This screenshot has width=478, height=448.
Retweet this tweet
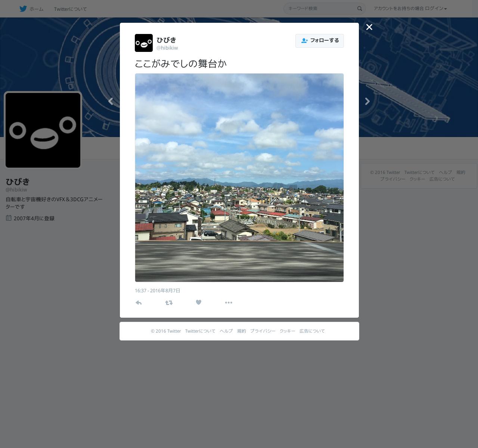point(169,303)
